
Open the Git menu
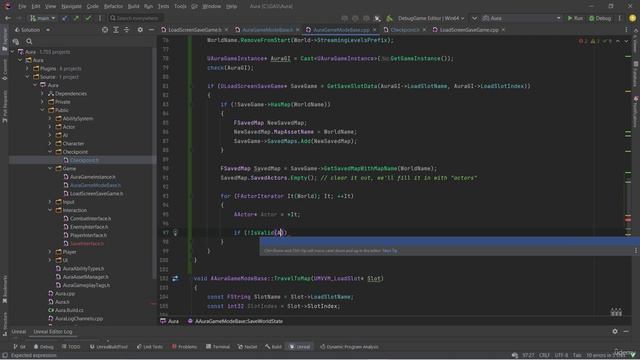point(194,6)
